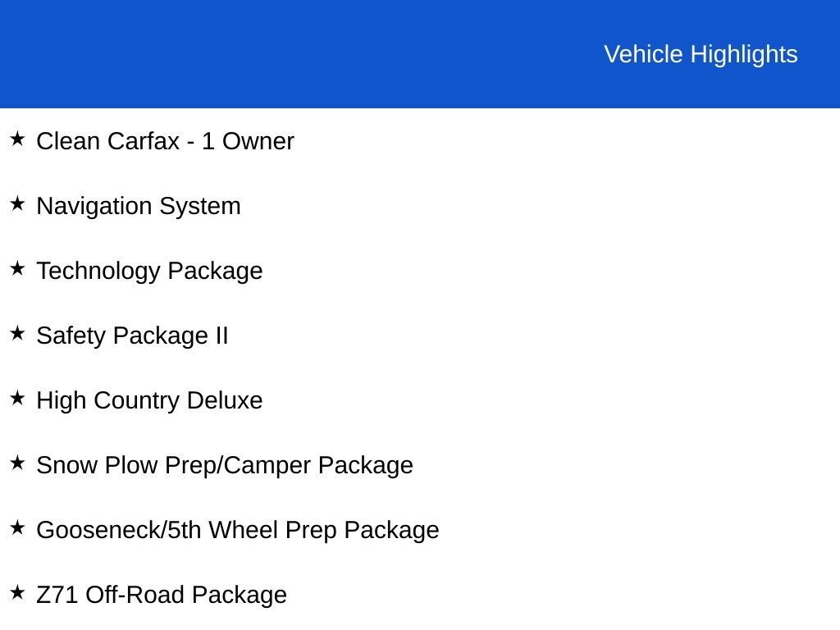Click the 'Clean Carfax' text
Screen dimensions: 840x630
tap(107, 141)
